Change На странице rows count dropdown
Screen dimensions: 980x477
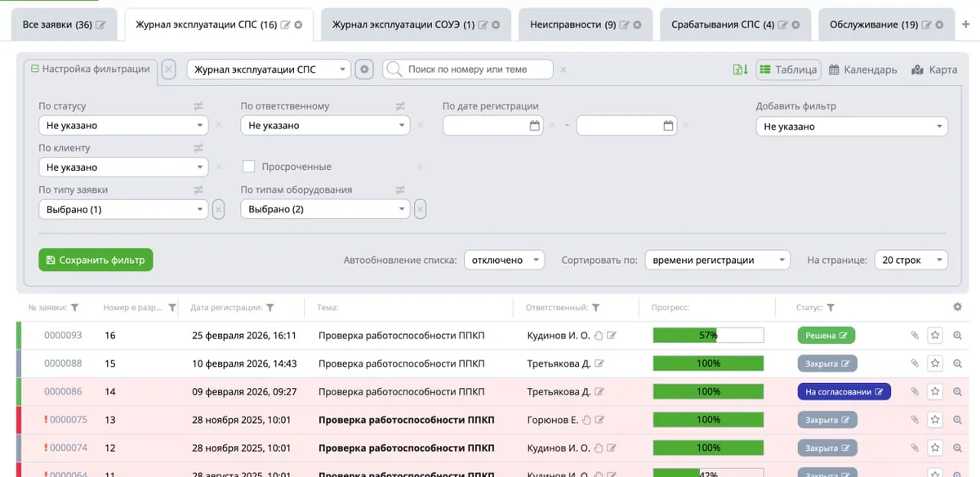911,260
